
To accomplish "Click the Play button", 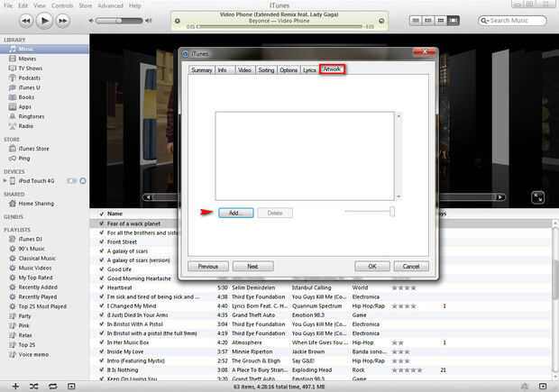I will click(x=44, y=21).
